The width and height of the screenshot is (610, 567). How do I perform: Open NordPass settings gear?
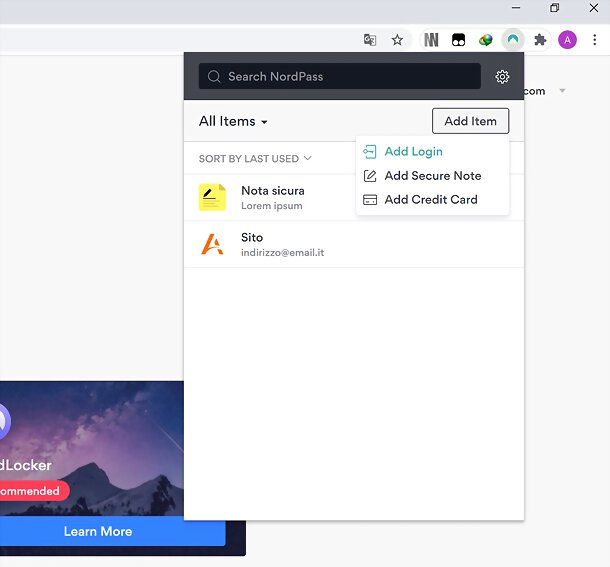click(502, 77)
